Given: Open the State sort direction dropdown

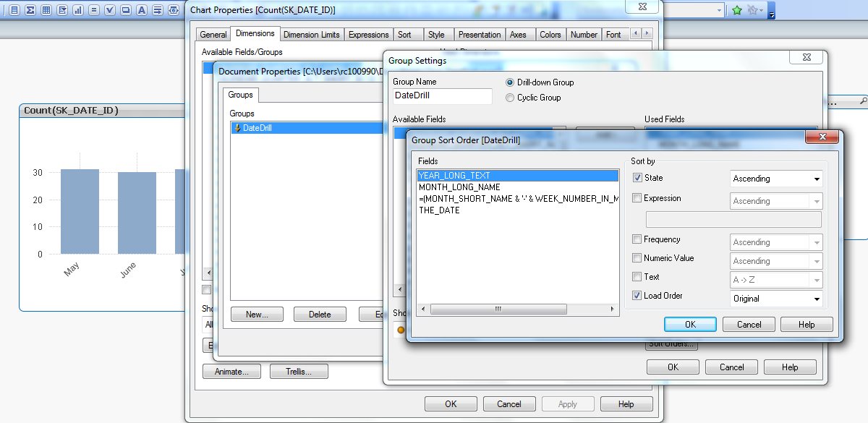Looking at the screenshot, I should [x=776, y=179].
